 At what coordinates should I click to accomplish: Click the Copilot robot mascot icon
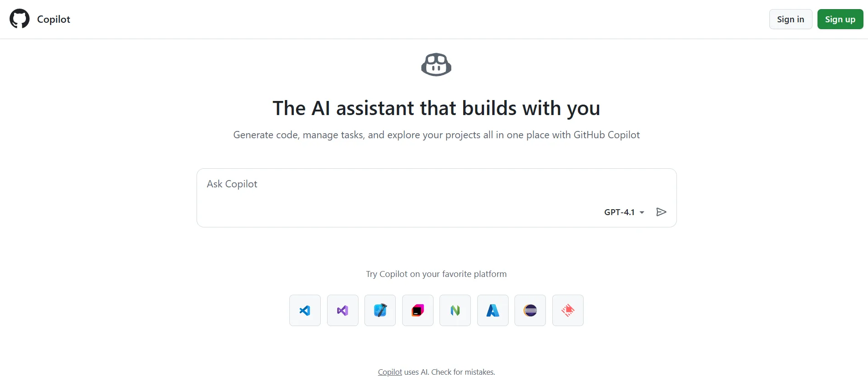tap(436, 64)
